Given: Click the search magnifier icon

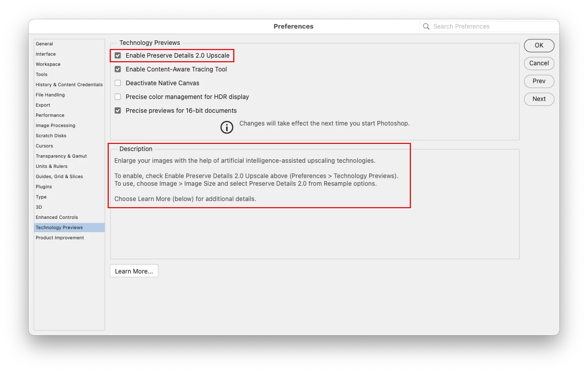Looking at the screenshot, I should point(426,26).
